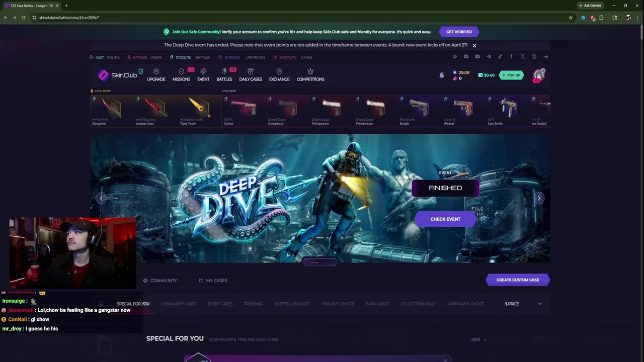Viewport: 644px width, 362px height.
Task: Open the user profile avatar
Action: 539,75
